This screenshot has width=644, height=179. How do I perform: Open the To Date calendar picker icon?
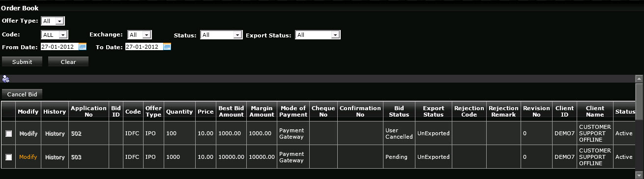point(167,47)
